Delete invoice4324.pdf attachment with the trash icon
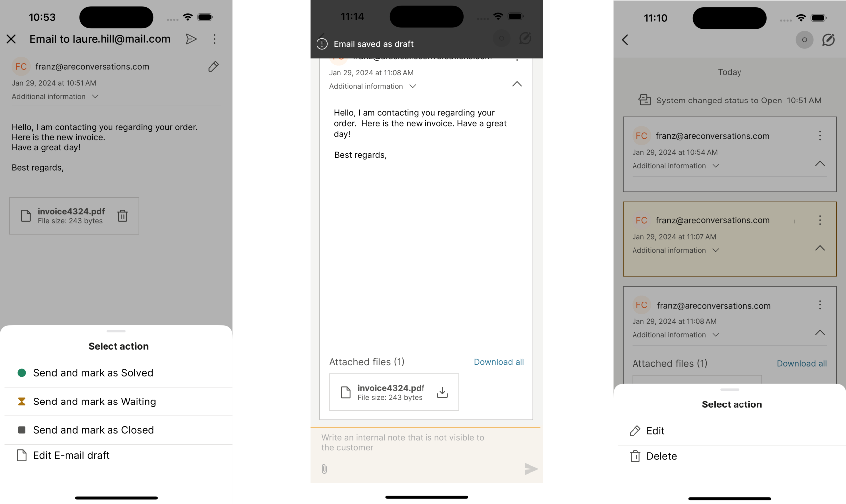Image resolution: width=846 pixels, height=504 pixels. (123, 216)
